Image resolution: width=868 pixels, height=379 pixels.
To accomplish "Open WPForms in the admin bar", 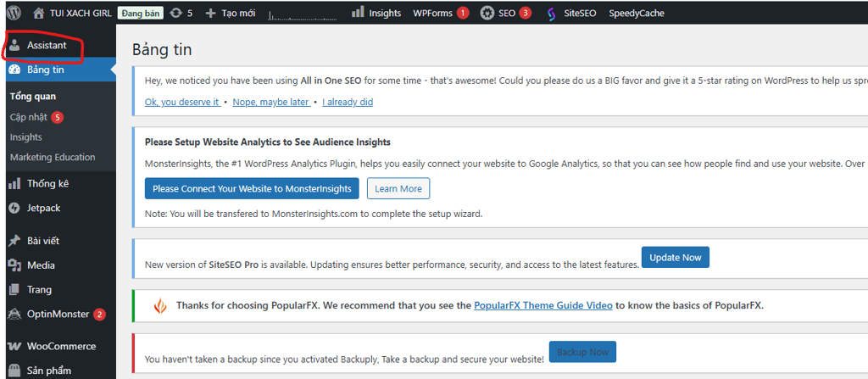I will [432, 13].
